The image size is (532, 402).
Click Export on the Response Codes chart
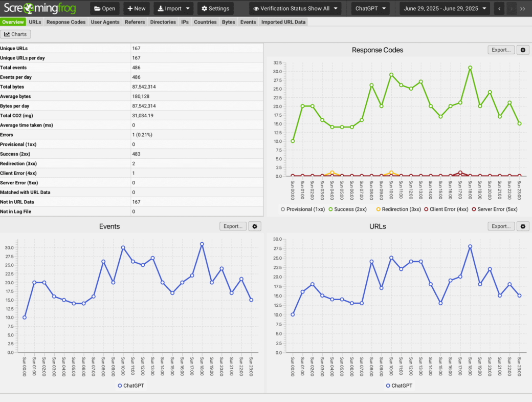pyautogui.click(x=501, y=50)
